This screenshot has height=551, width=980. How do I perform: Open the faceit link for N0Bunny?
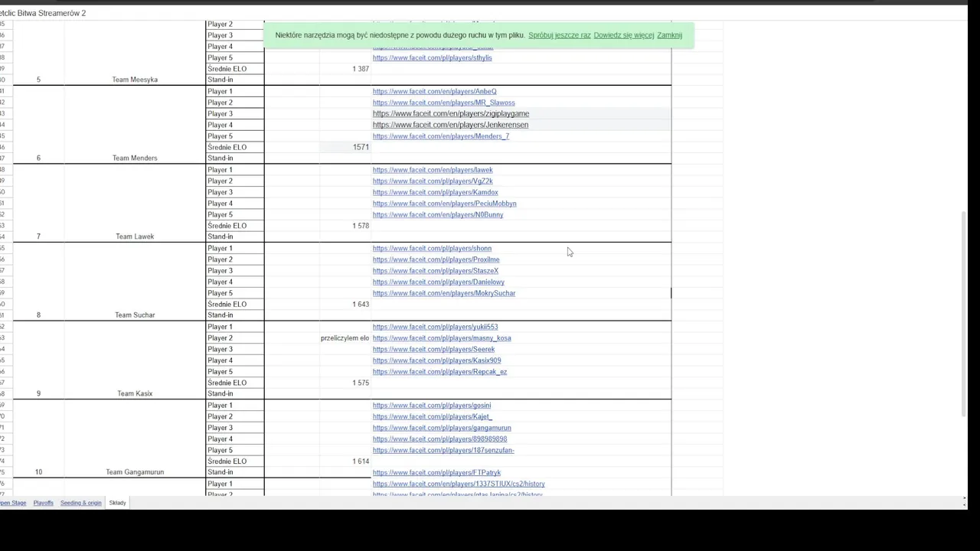438,215
